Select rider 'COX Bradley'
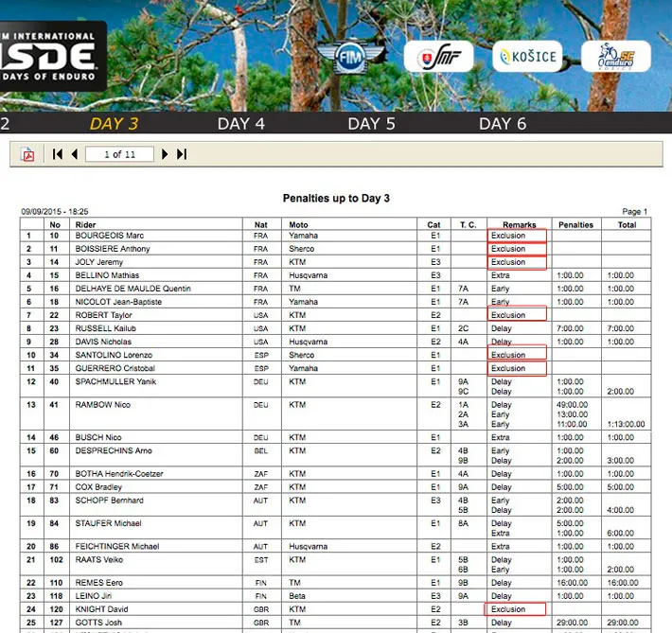Image resolution: width=672 pixels, height=633 pixels. (x=98, y=487)
